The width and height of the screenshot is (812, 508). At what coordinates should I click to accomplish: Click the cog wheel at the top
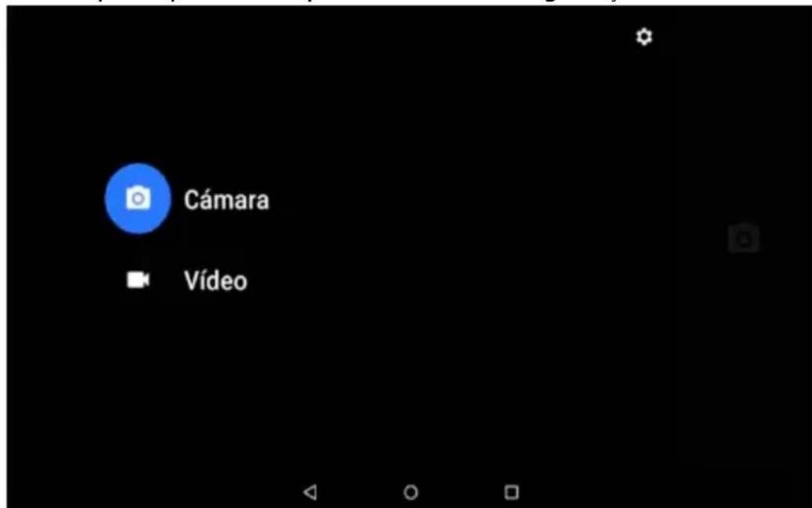tap(644, 37)
